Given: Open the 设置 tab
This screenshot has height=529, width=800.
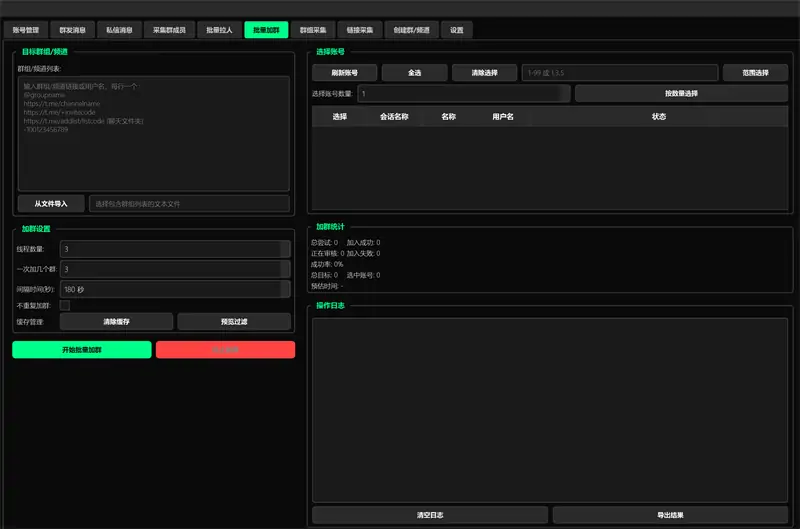Looking at the screenshot, I should coord(456,30).
